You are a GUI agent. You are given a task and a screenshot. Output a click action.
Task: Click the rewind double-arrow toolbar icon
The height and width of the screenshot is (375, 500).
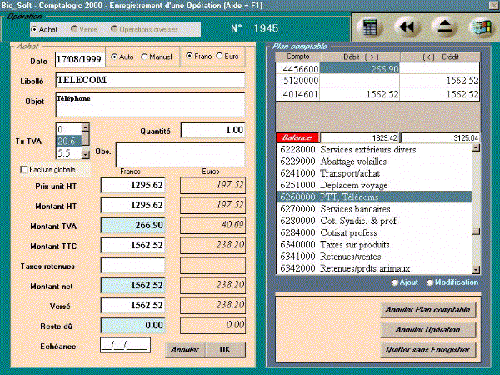pyautogui.click(x=407, y=27)
